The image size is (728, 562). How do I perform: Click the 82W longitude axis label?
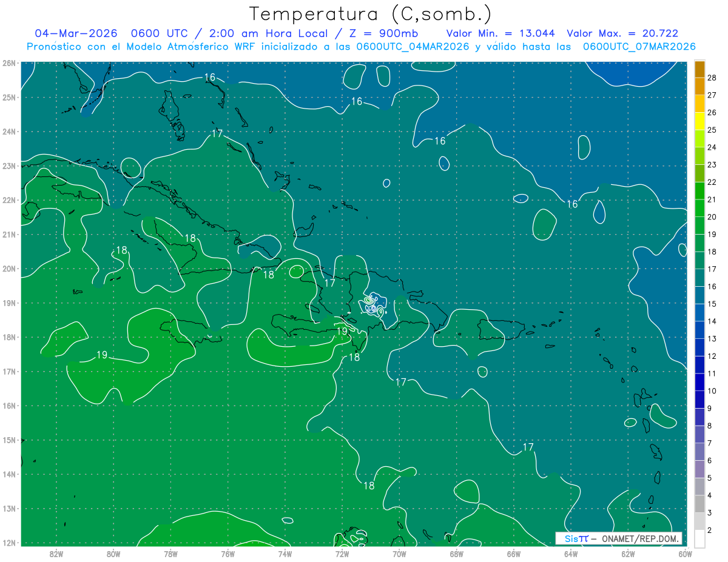[56, 553]
